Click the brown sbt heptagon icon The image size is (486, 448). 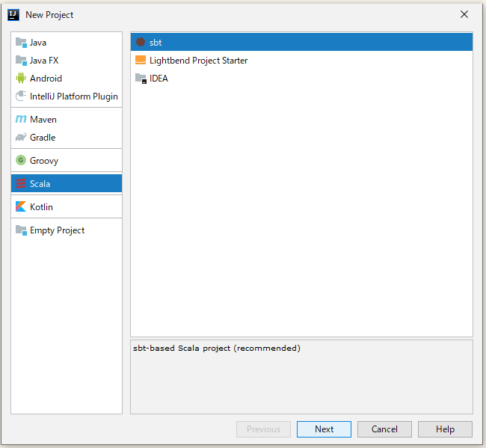[x=141, y=42]
